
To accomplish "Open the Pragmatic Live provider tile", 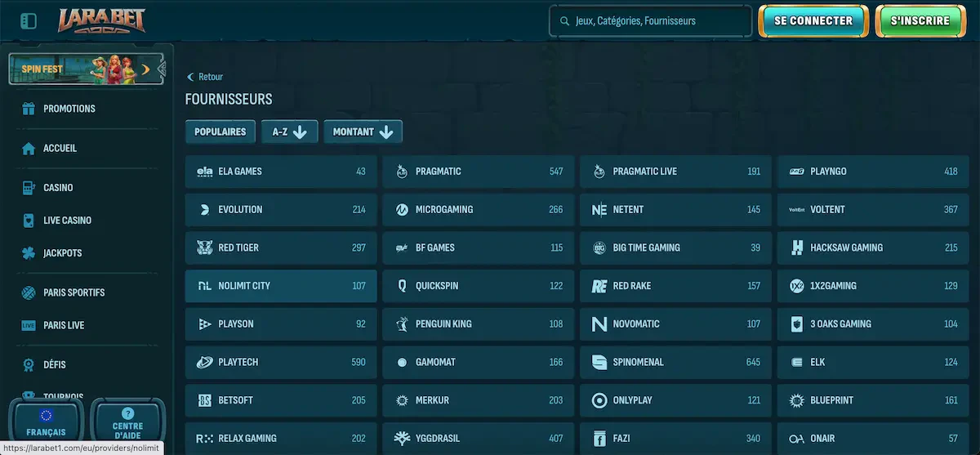I will [x=675, y=172].
